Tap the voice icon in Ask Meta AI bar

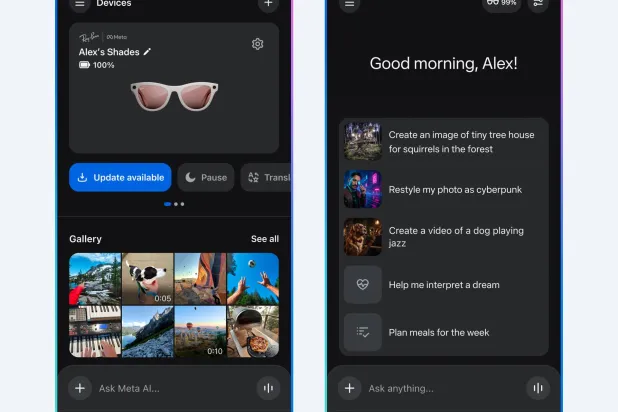267,388
